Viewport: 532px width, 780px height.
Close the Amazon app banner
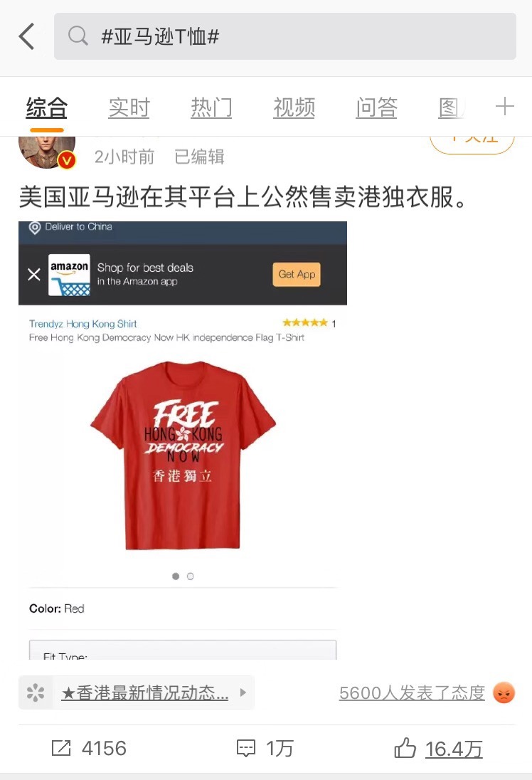pos(34,274)
